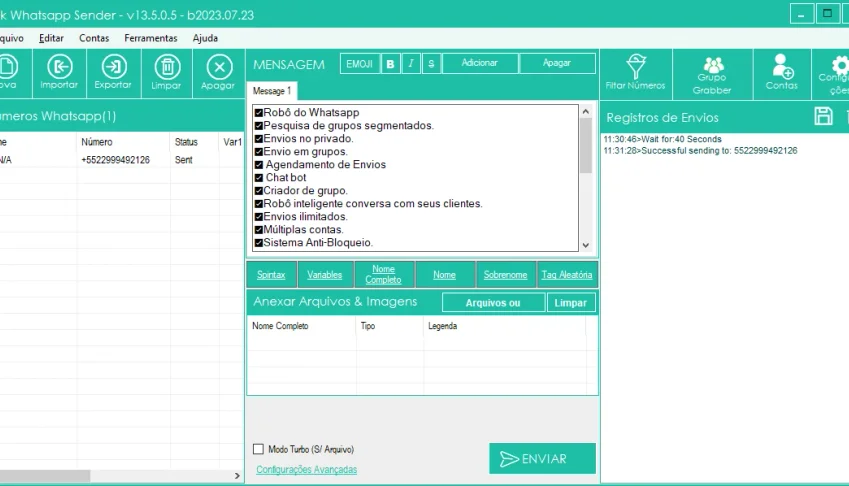Click Limpar attachments button
The height and width of the screenshot is (486, 849).
coord(571,303)
